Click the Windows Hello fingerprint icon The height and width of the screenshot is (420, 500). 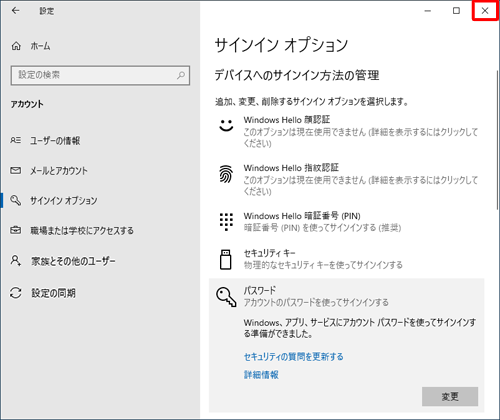click(226, 174)
